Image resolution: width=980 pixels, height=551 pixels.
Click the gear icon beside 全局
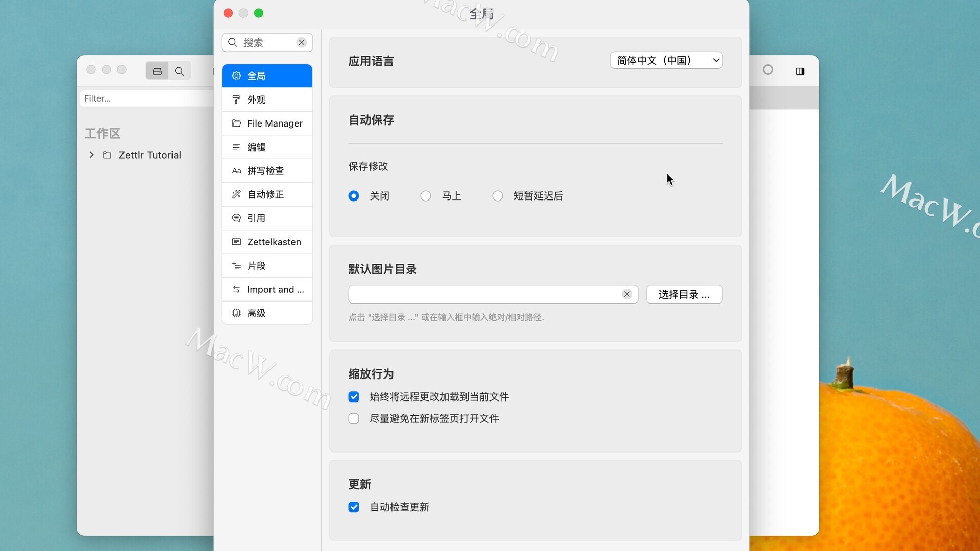[236, 76]
